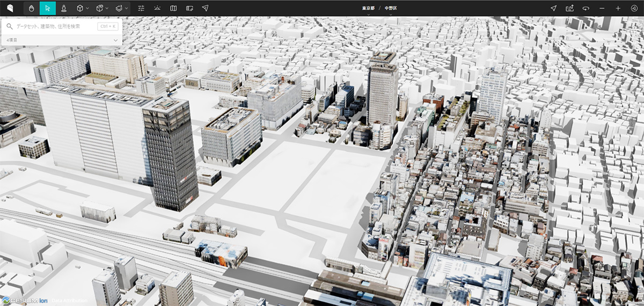Click the share map export icon
Image resolution: width=644 pixels, height=306 pixels.
pos(569,8)
